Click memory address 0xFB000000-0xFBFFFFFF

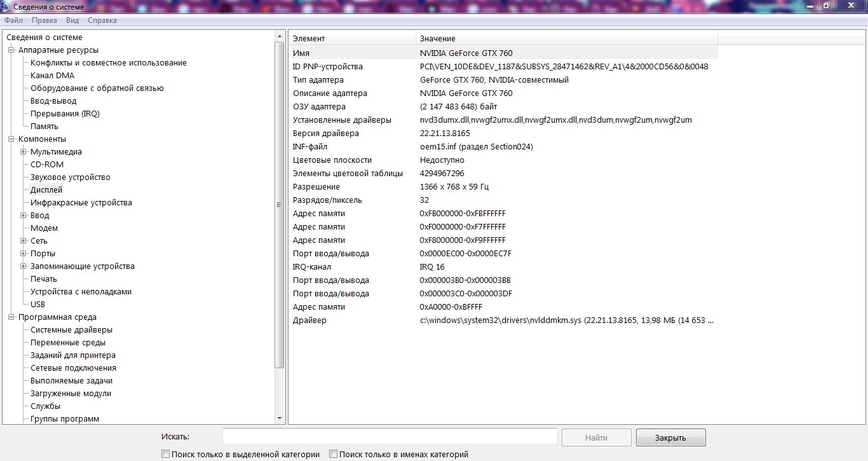coord(463,214)
